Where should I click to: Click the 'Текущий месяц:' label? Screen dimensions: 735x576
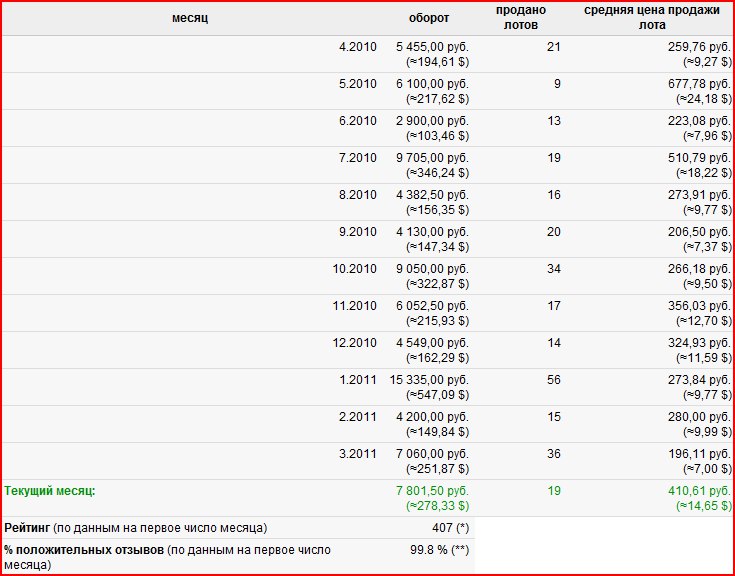coord(50,491)
